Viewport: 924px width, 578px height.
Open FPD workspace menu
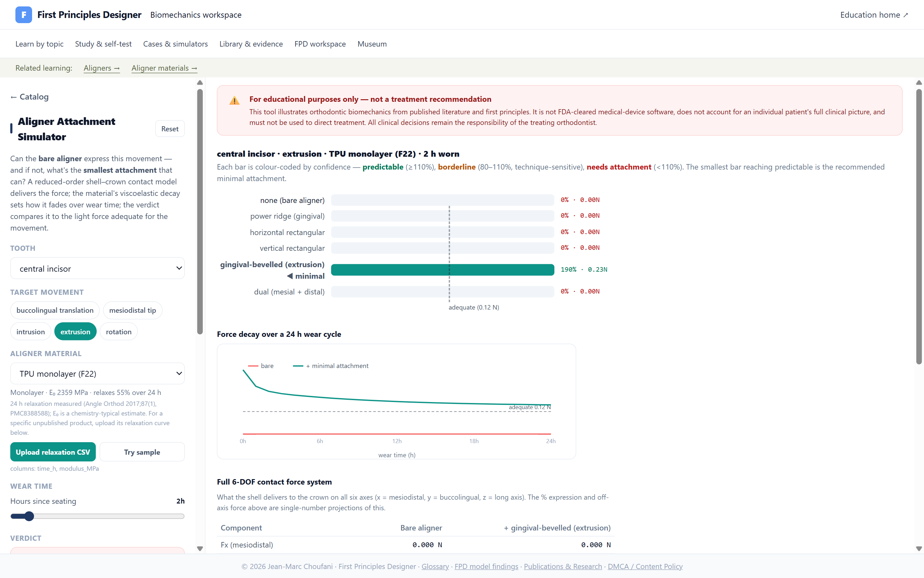(x=320, y=44)
